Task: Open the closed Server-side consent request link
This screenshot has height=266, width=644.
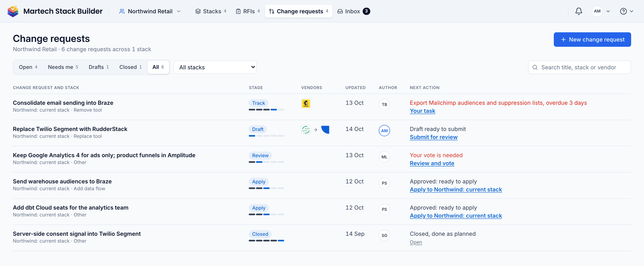Action: tap(416, 242)
